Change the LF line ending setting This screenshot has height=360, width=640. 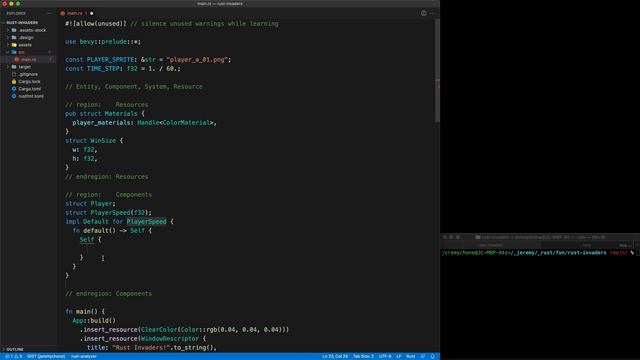399,356
